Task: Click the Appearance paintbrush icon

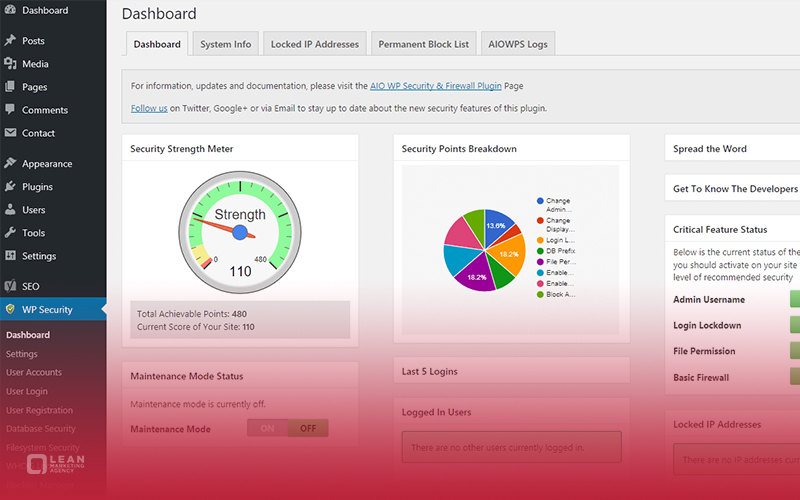Action: (10, 163)
